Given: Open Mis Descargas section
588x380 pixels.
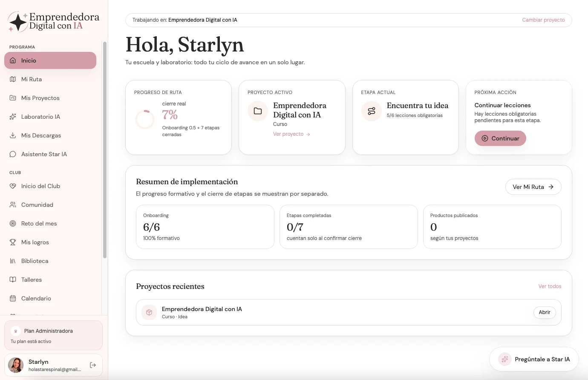Looking at the screenshot, I should (x=50, y=135).
